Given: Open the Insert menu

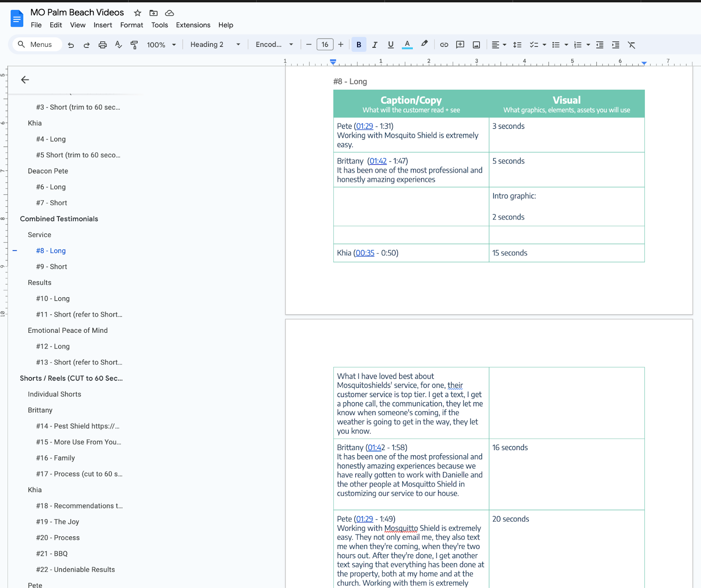Looking at the screenshot, I should click(x=103, y=25).
